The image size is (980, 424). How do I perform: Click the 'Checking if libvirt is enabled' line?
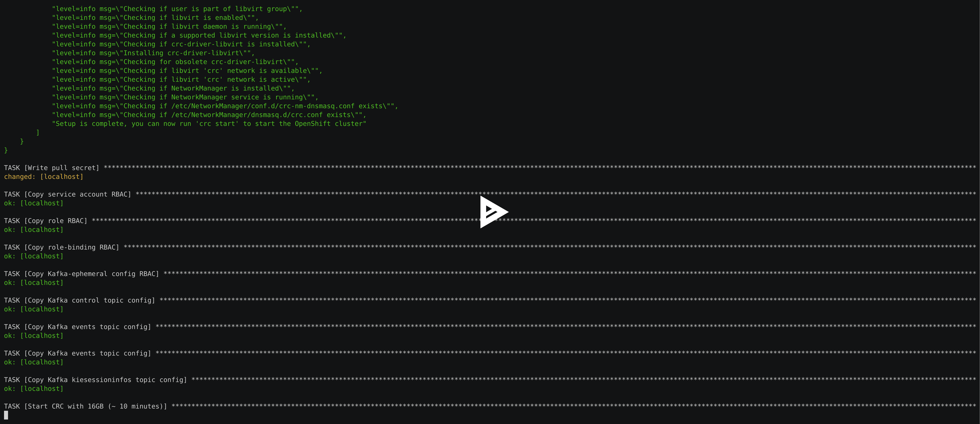coord(155,18)
